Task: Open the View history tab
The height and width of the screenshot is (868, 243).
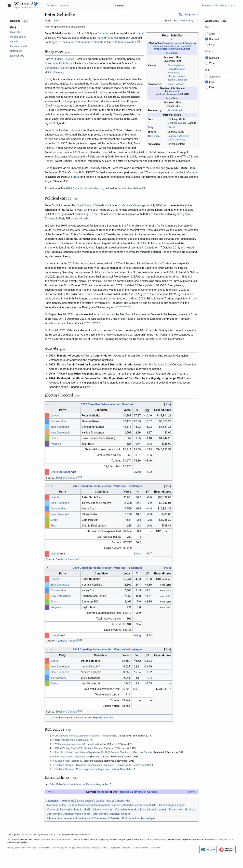Action: point(187,21)
